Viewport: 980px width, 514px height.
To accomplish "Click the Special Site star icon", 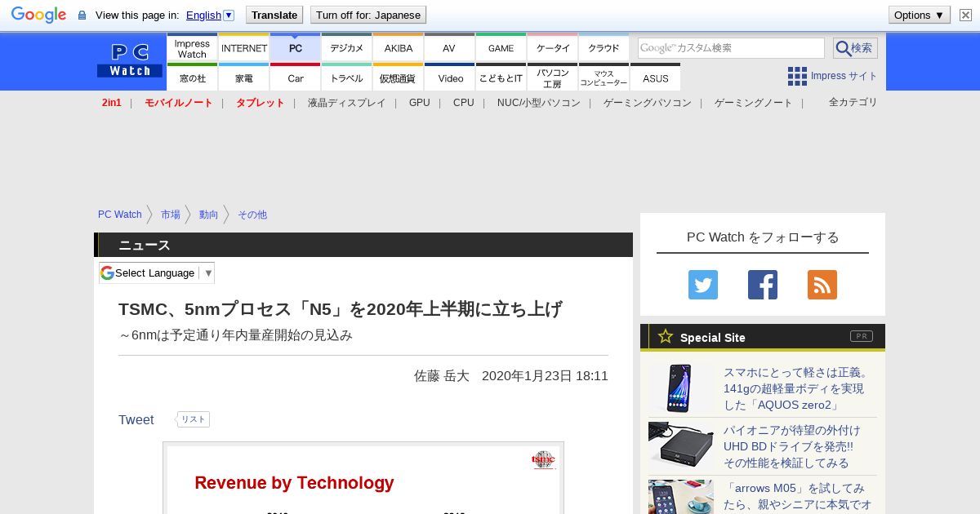I will coord(666,336).
